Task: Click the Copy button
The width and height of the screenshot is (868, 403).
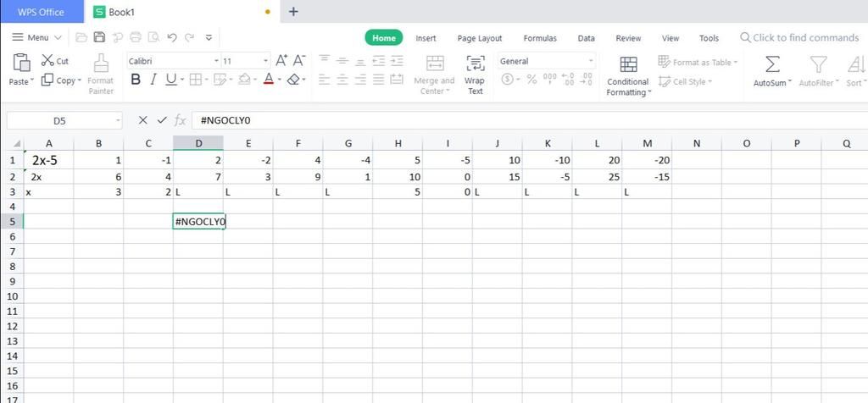Action: tap(61, 80)
